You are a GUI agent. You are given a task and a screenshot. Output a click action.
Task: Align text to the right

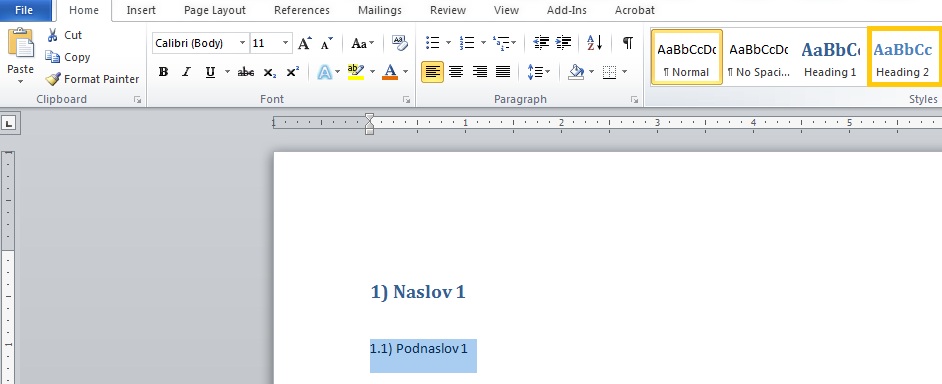[x=479, y=72]
